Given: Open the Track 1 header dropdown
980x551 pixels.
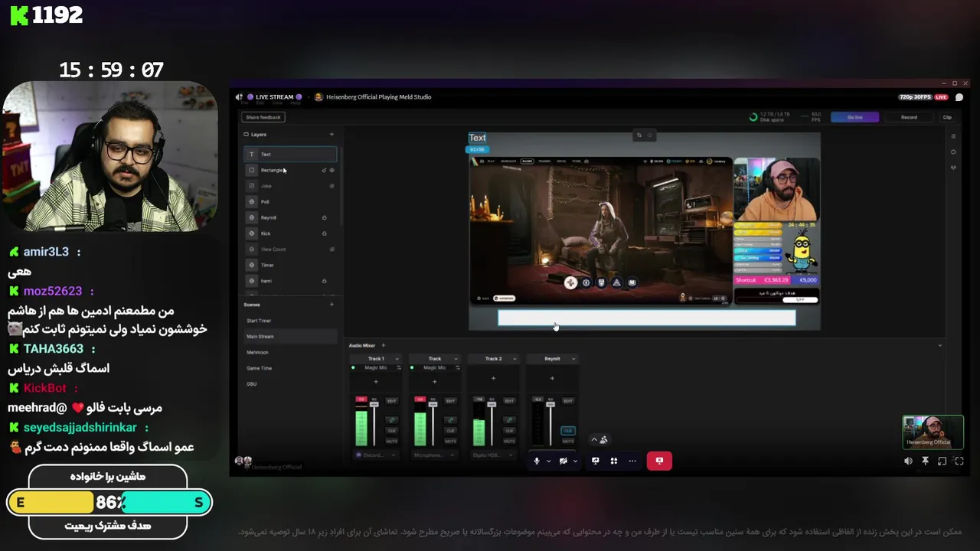Looking at the screenshot, I should pyautogui.click(x=397, y=359).
